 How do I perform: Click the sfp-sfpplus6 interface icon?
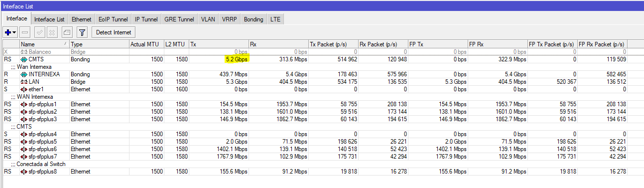[x=23, y=149]
